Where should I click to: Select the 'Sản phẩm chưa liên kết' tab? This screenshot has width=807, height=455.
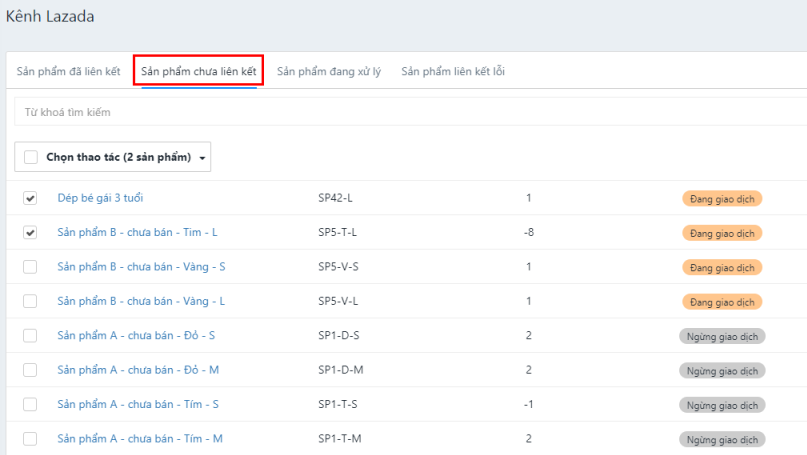coord(199,71)
